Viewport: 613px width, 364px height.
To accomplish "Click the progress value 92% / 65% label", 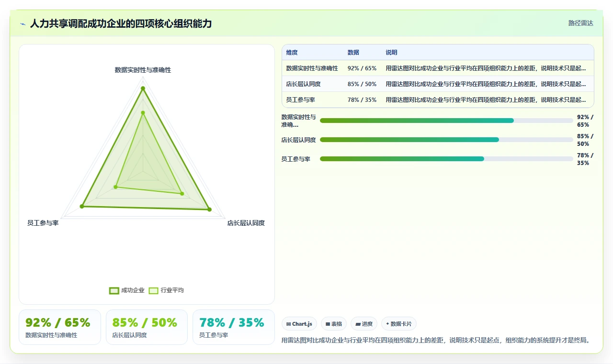I will click(x=585, y=121).
